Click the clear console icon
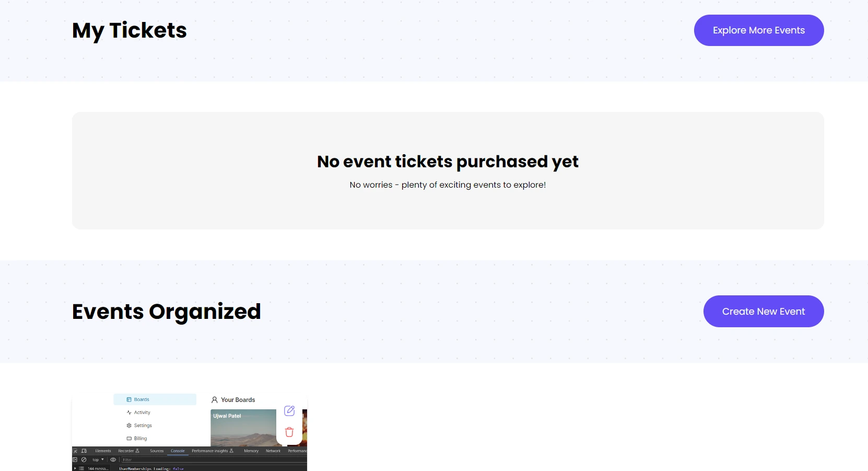Viewport: 868px width, 471px height. [x=84, y=459]
